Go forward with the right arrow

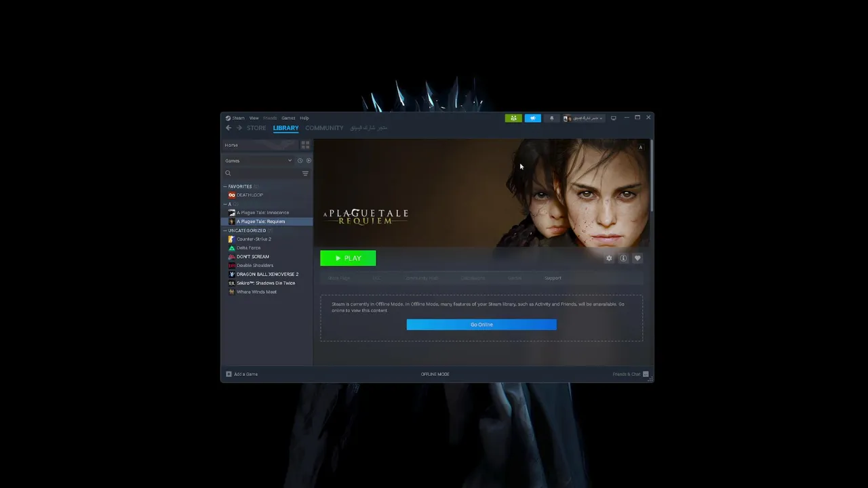pos(239,128)
